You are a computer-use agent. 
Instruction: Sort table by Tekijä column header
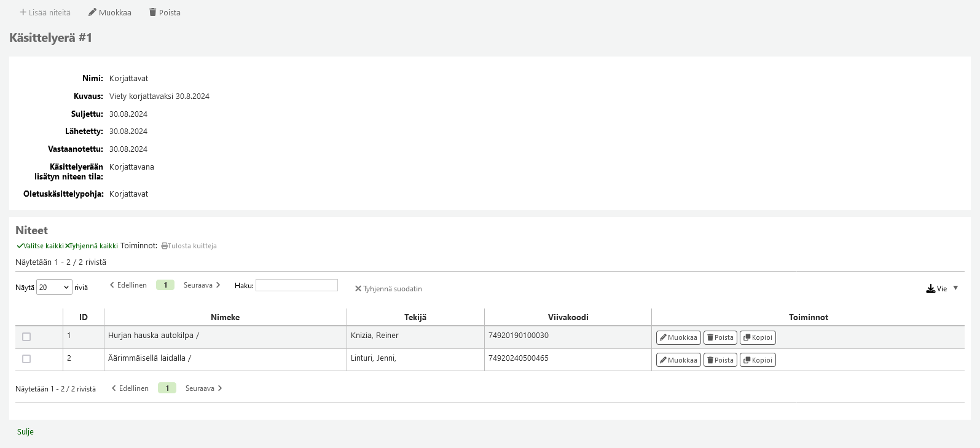(415, 317)
